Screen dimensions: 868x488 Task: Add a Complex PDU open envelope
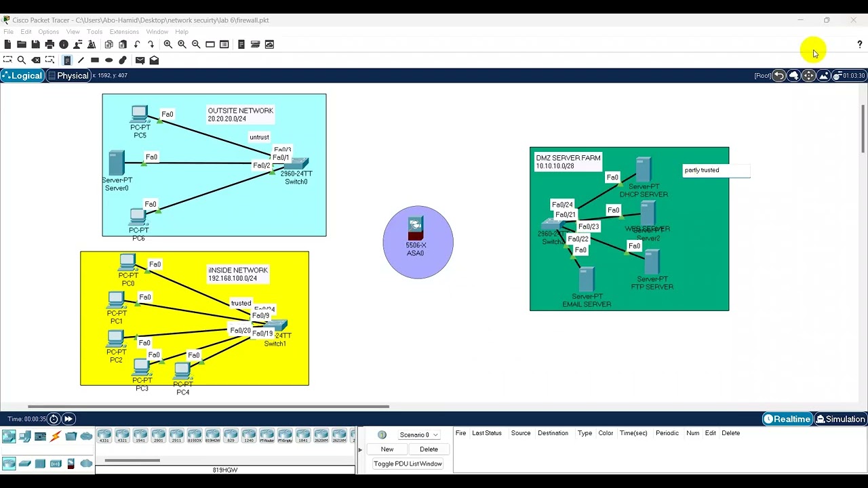pyautogui.click(x=154, y=60)
